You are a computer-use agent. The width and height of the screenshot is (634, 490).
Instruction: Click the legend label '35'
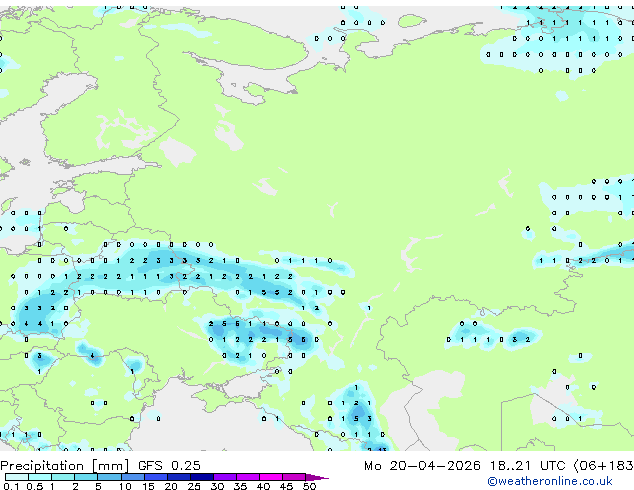(240, 486)
